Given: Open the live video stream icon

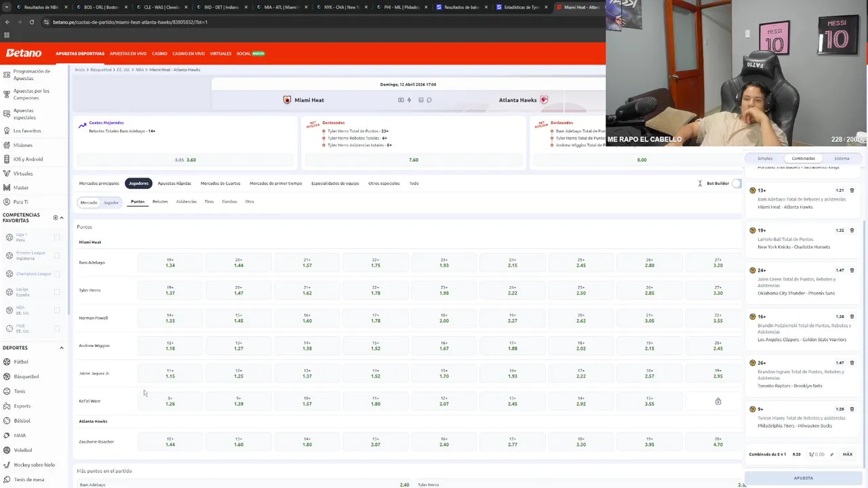Looking at the screenshot, I should [x=401, y=100].
